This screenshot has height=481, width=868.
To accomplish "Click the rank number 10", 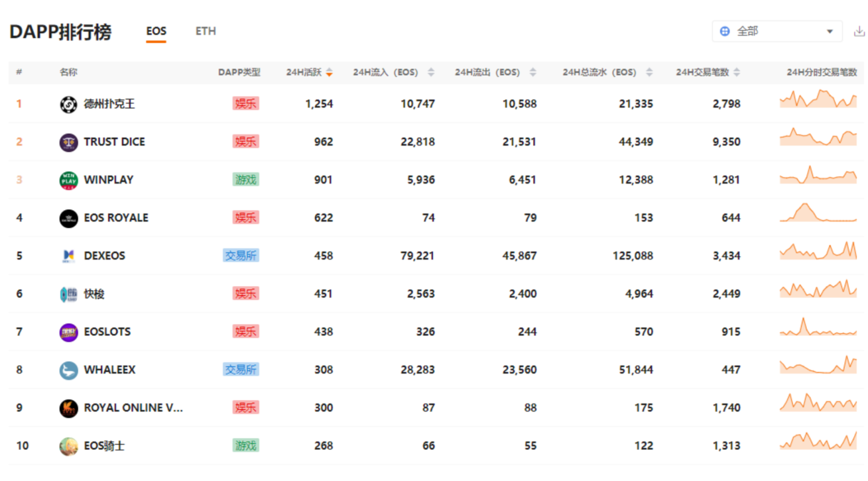I will click(23, 446).
